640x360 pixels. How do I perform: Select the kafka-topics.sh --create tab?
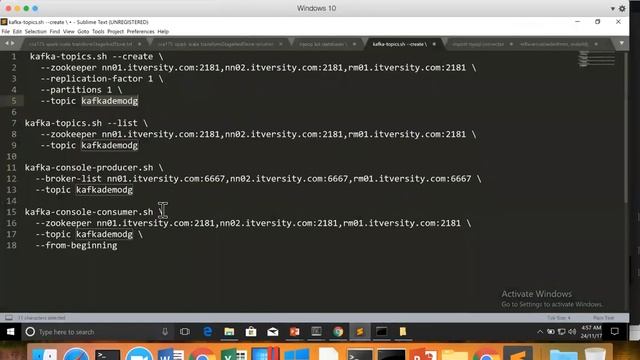point(399,44)
